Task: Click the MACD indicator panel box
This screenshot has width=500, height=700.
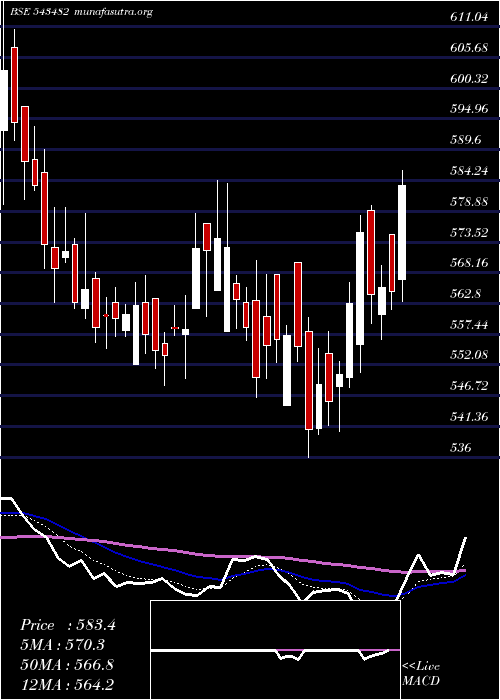Action: 275,650
